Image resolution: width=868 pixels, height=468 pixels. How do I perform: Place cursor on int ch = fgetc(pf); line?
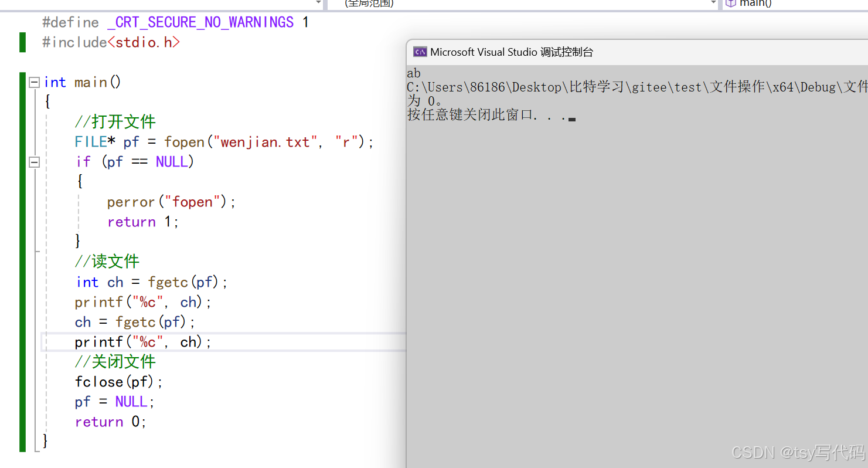click(x=152, y=282)
